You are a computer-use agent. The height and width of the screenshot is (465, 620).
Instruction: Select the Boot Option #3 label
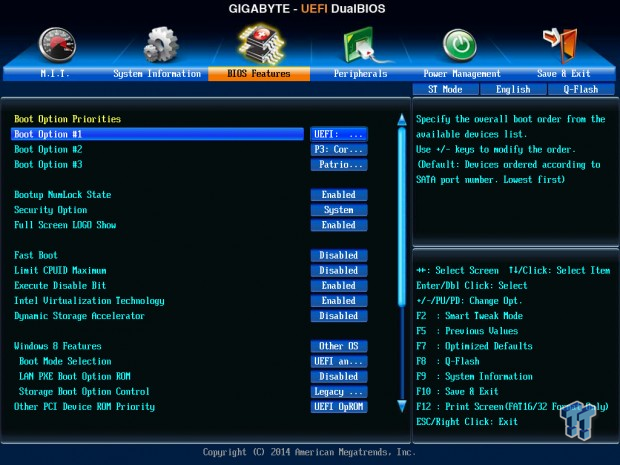point(48,164)
